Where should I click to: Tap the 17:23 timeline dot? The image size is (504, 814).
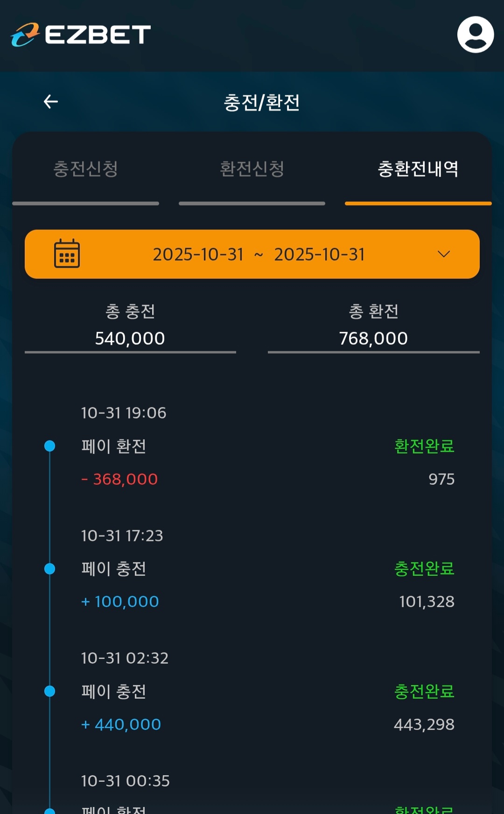49,568
